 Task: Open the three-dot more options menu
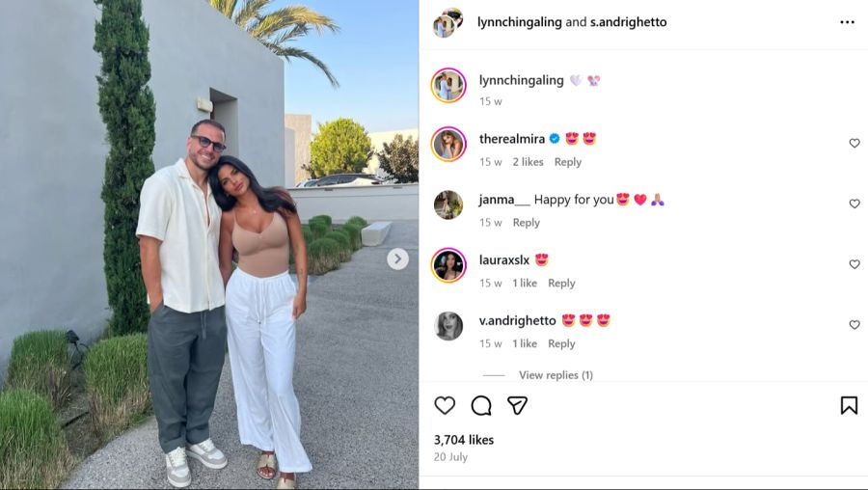(847, 22)
